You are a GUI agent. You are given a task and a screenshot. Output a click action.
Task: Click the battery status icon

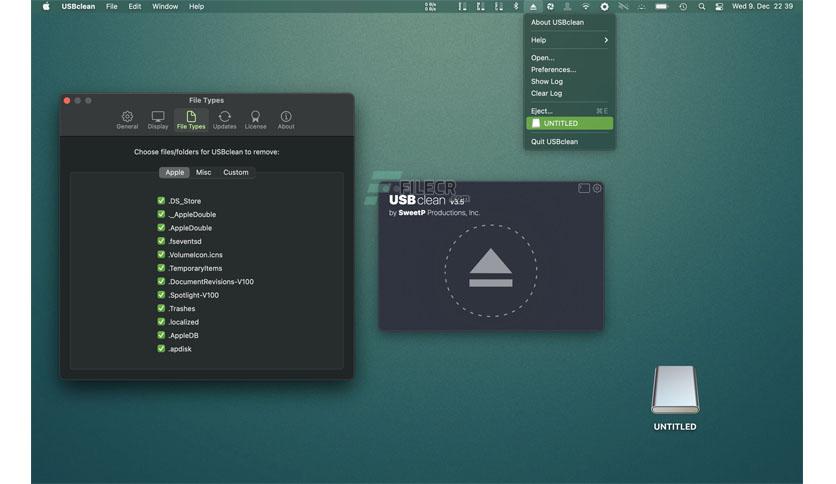tap(661, 6)
